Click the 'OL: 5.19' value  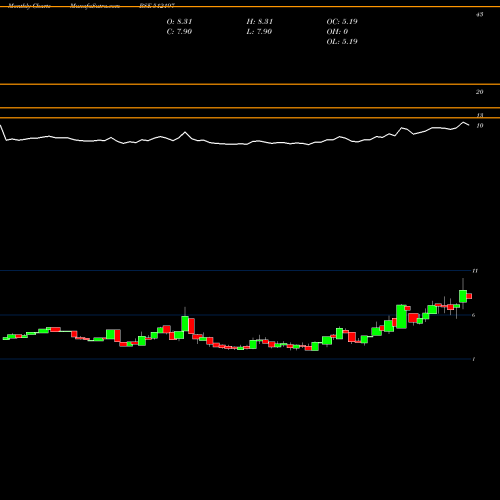[x=342, y=42]
